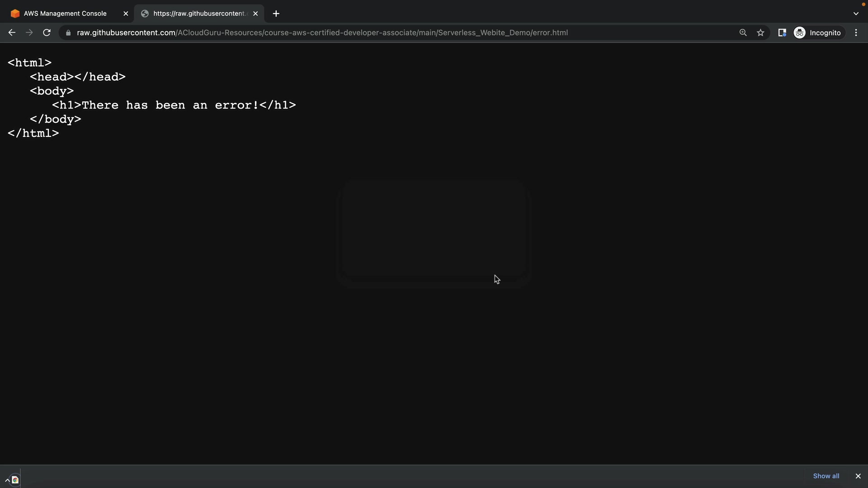The width and height of the screenshot is (868, 488).
Task: Close the raw.githubusercontent tab
Action: (255, 14)
